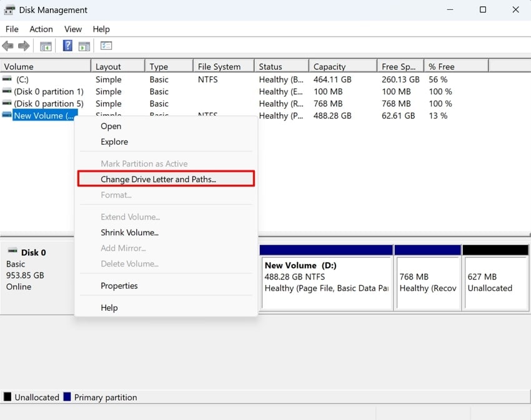Click the 62.61 GB free space cell
This screenshot has width=531, height=420.
(x=398, y=115)
